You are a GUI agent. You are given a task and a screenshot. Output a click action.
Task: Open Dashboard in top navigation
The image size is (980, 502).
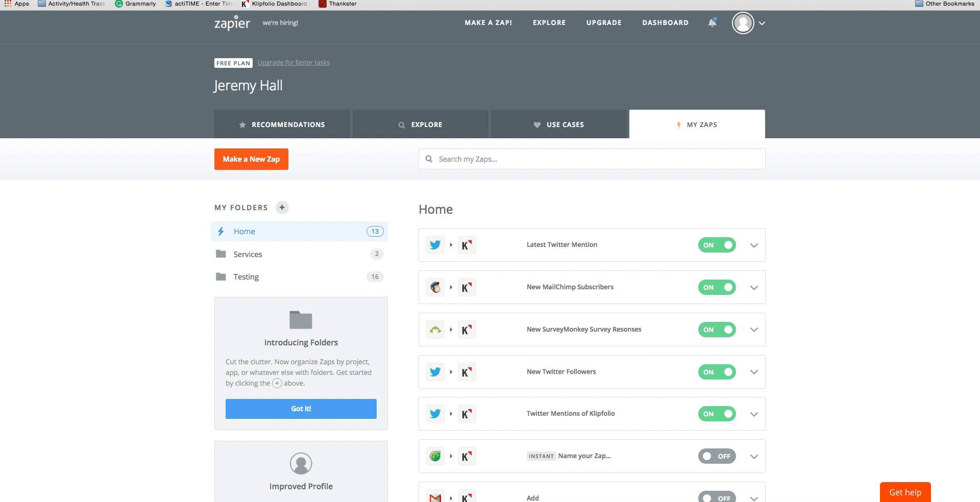pyautogui.click(x=665, y=23)
